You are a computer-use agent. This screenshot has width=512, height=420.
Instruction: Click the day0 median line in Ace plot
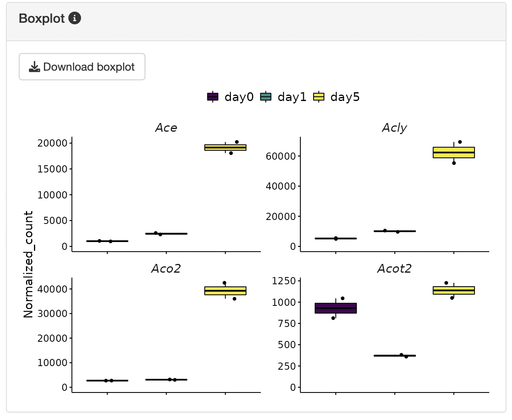[107, 241]
